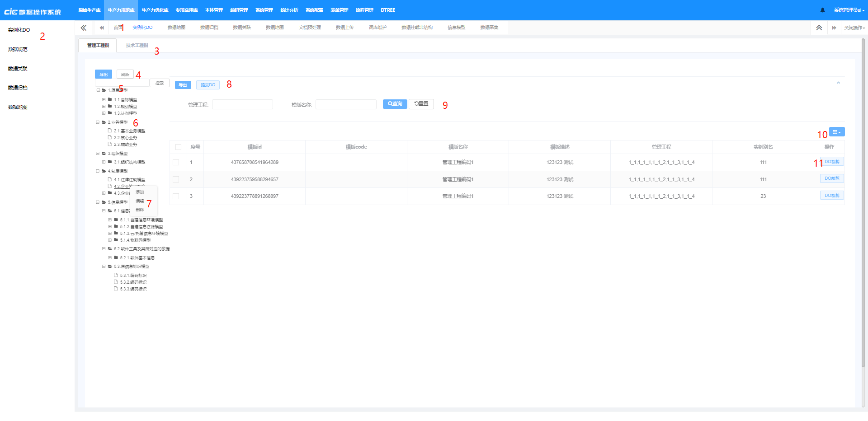The image size is (868, 421).
Task: Click the back navigation arrow icon
Action: [101, 28]
